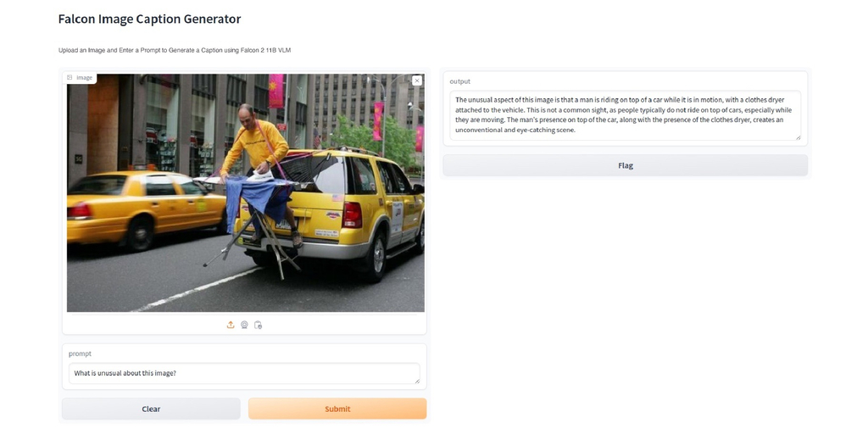Viewport: 868px width, 434px height.
Task: Click the prompt textbox resize handle
Action: click(417, 381)
